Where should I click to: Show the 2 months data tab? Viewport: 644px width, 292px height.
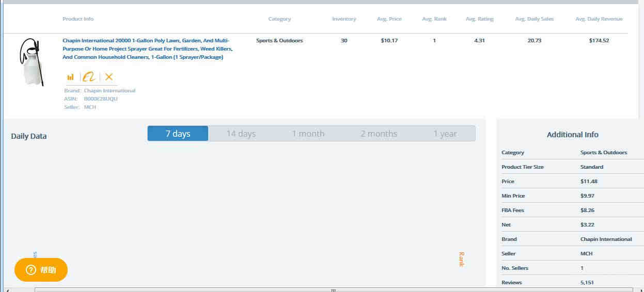379,134
